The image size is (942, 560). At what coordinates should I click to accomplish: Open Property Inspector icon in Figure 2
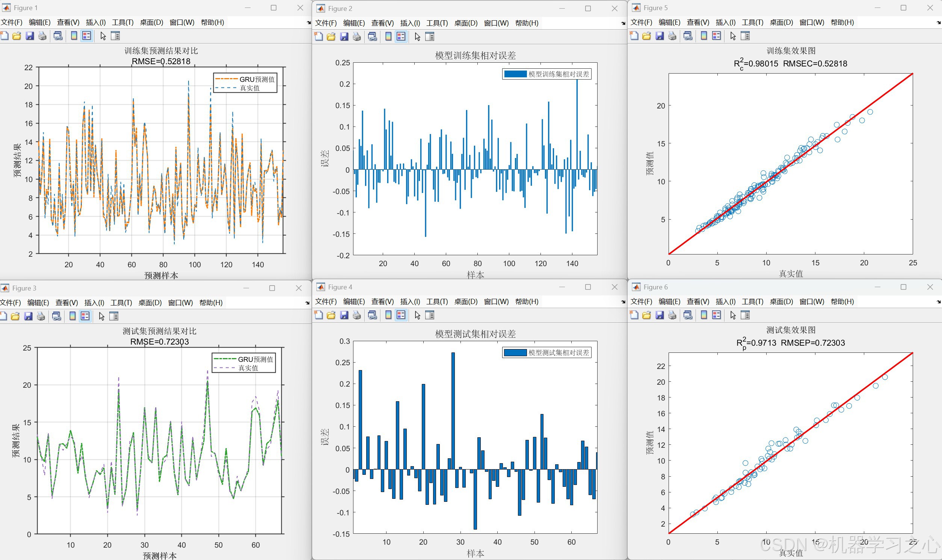[x=430, y=37]
